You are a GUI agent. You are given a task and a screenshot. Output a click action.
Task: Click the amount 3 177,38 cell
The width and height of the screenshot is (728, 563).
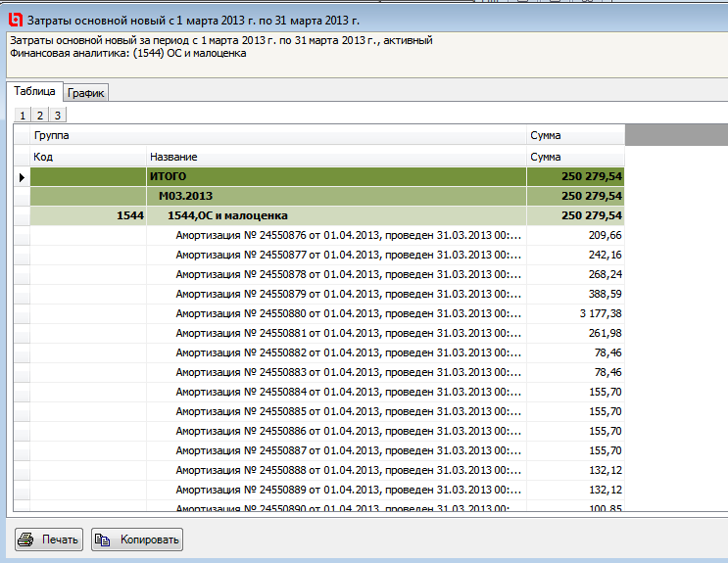coord(574,313)
